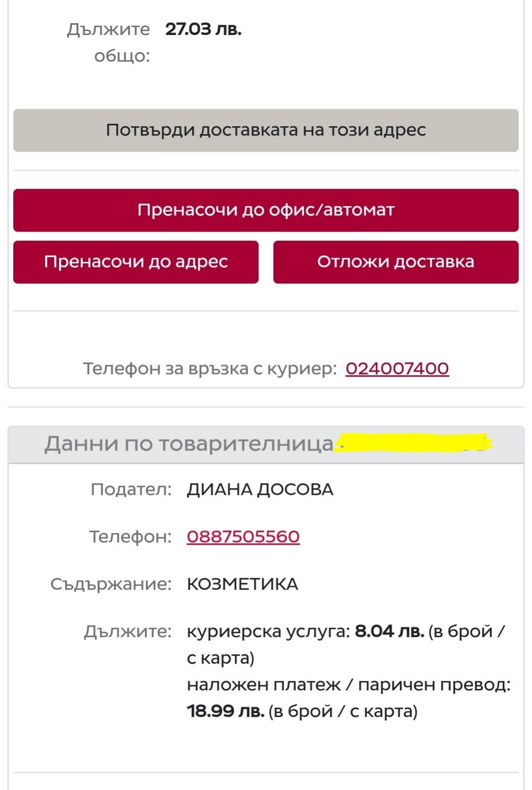Click 'Телефон:' label in waybill details
The height and width of the screenshot is (790, 532).
coord(130,536)
